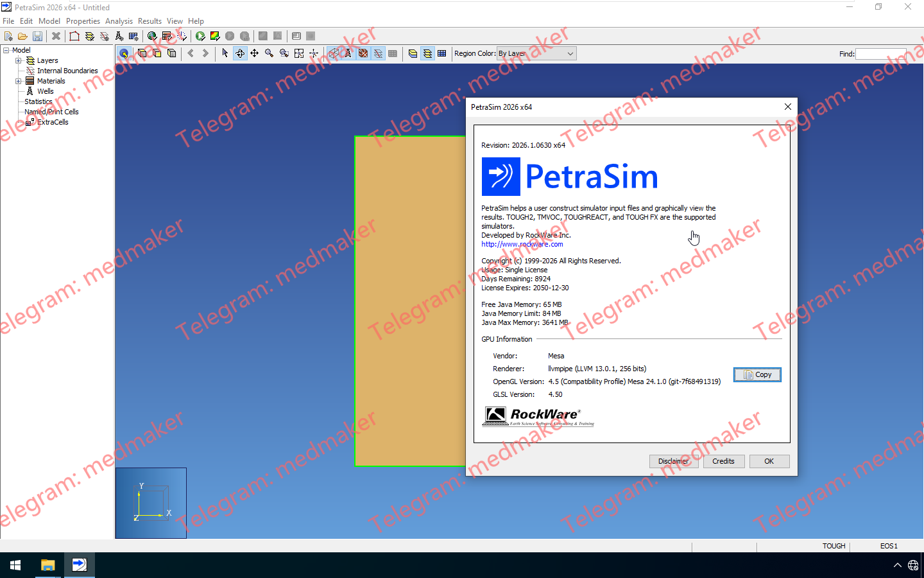Collapse the Model tree root node

(x=6, y=50)
